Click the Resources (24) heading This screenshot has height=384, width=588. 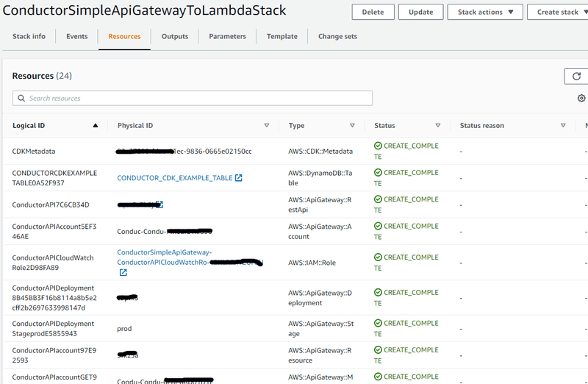tap(42, 76)
